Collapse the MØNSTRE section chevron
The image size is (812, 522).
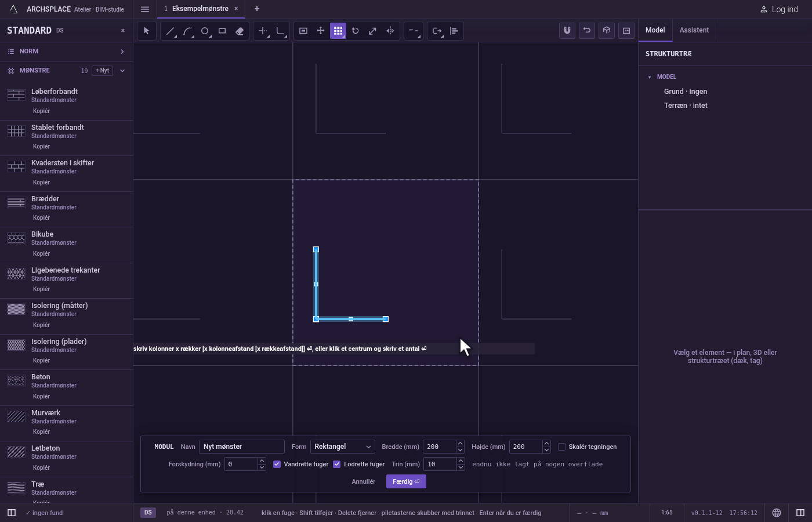122,71
